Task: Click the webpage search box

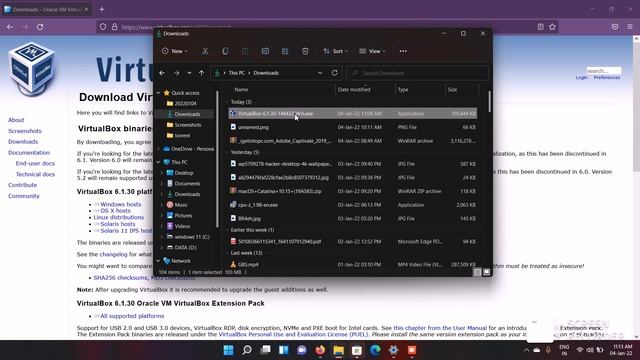Action: (x=604, y=71)
